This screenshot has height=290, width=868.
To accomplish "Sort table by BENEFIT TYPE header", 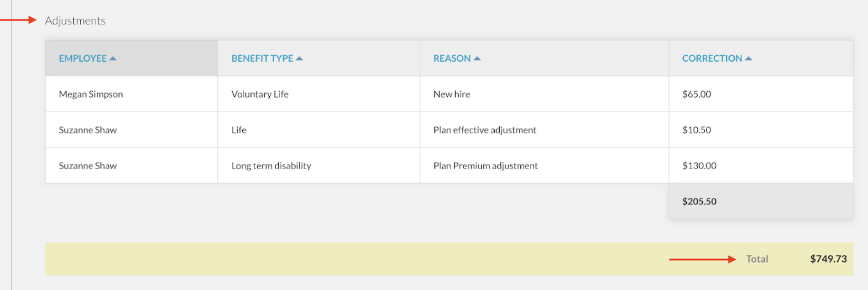I will [x=262, y=58].
